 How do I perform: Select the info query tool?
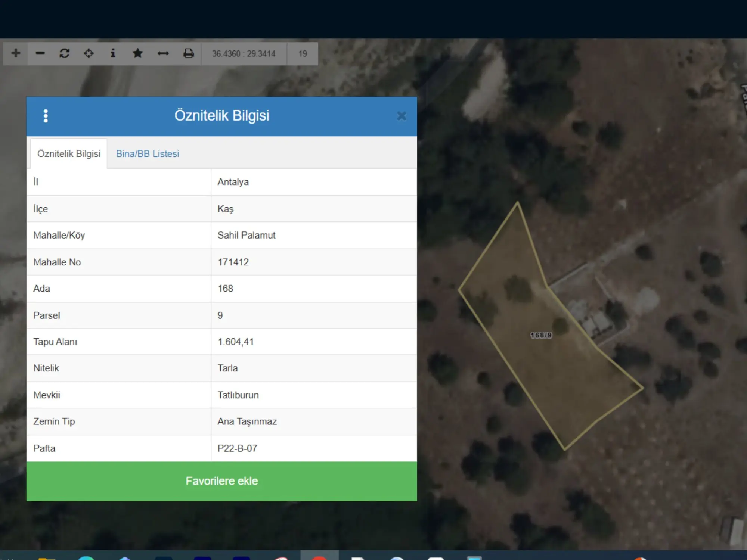[x=113, y=53]
